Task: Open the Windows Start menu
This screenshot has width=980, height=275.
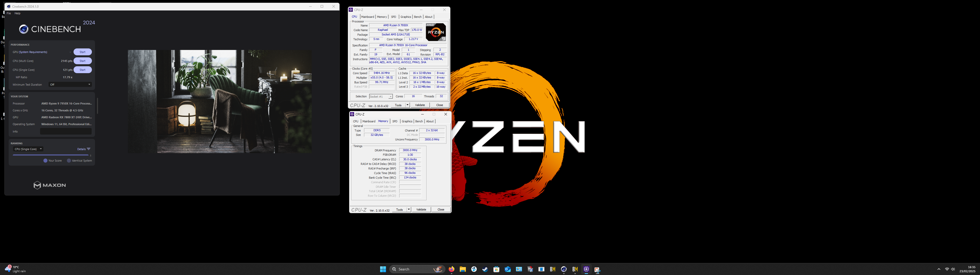Action: [383, 269]
